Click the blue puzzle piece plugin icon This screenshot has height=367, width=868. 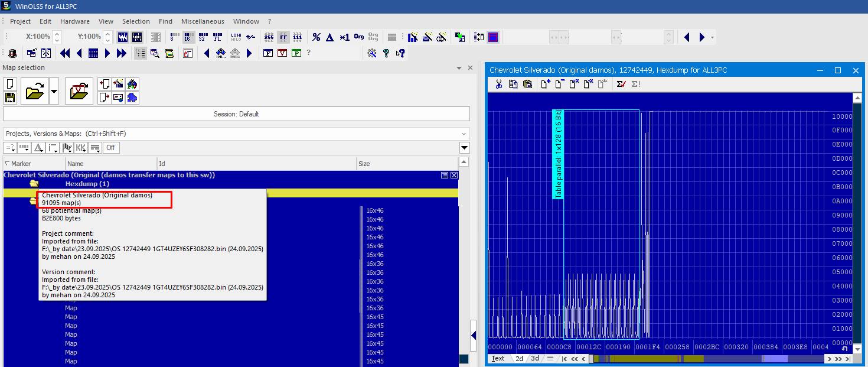pyautogui.click(x=132, y=98)
